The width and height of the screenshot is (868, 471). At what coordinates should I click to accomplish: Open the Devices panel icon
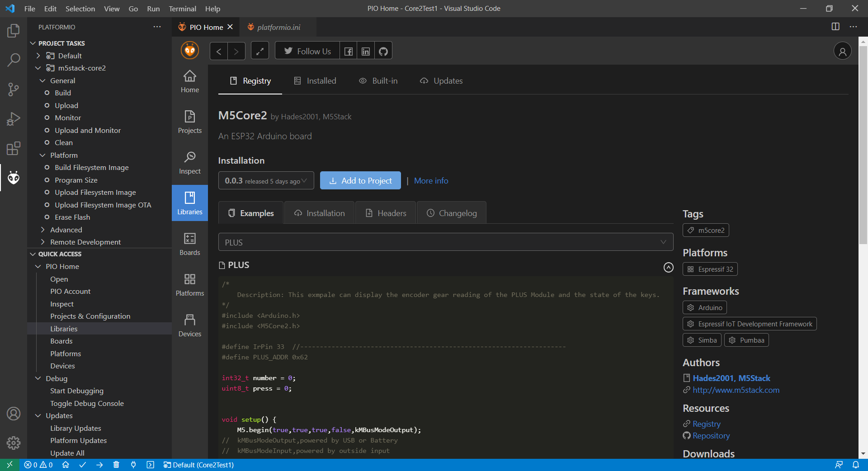click(189, 325)
